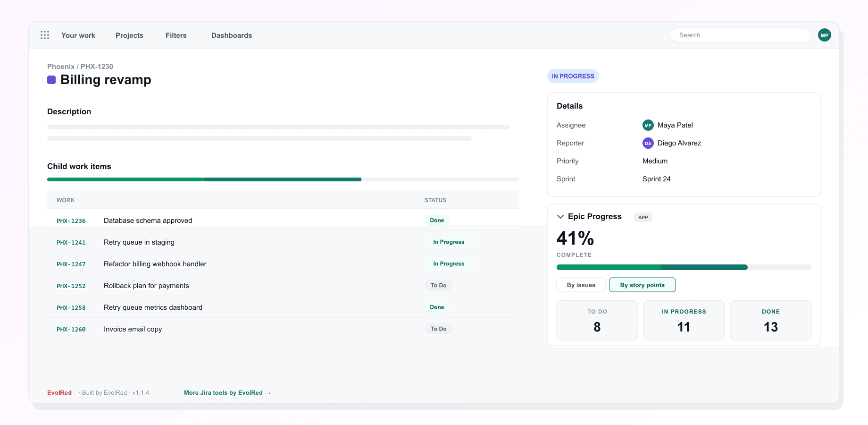868x425 pixels.
Task: Open the IN PROGRESS status dropdown
Action: coord(573,76)
